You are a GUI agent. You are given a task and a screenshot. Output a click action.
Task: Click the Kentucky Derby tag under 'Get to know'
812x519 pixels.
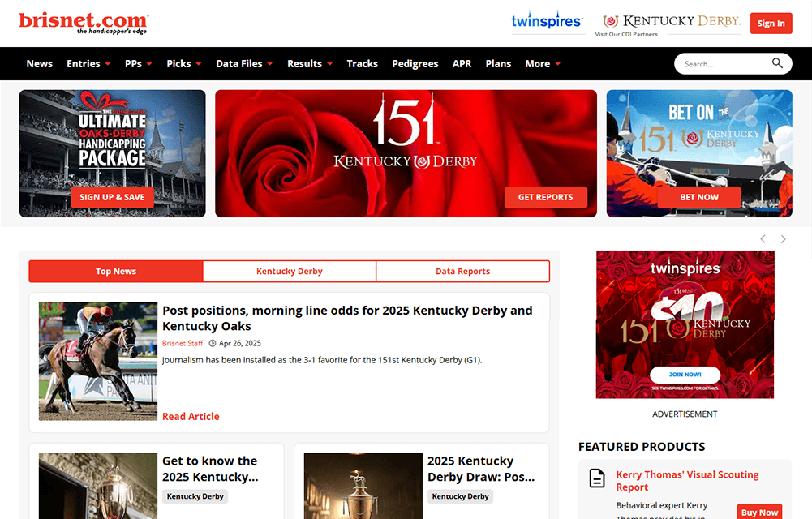coord(195,496)
